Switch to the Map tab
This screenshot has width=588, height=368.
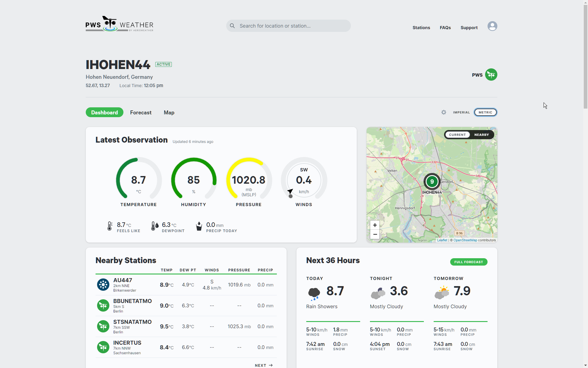coord(169,112)
